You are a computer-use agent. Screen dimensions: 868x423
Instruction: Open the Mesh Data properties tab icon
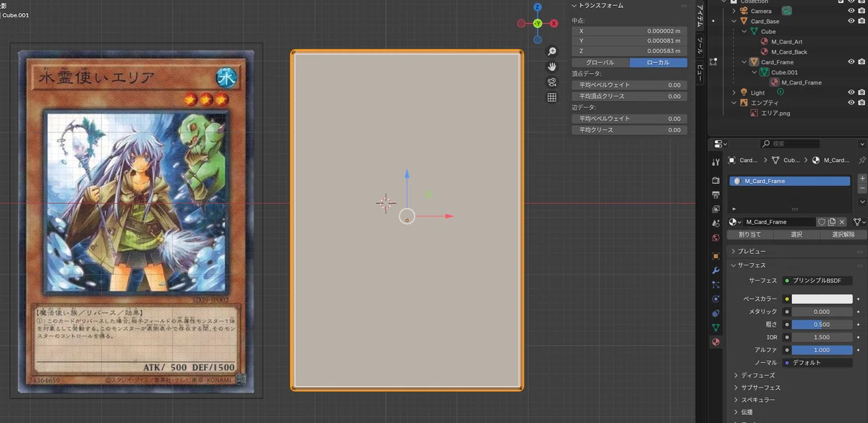click(715, 328)
